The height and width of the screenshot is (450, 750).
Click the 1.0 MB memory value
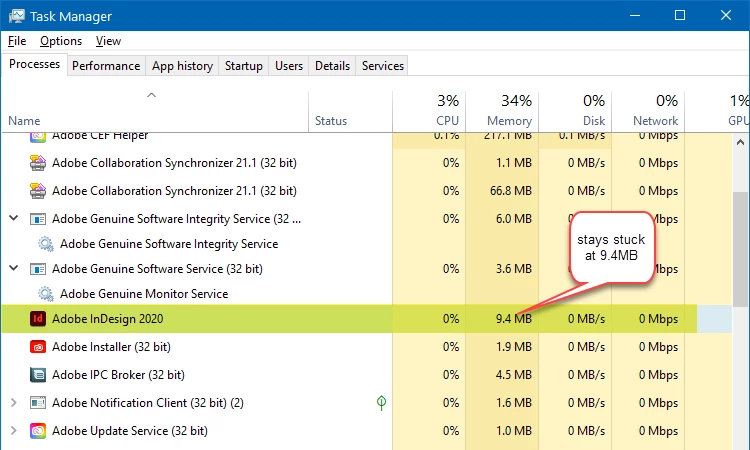click(x=514, y=431)
